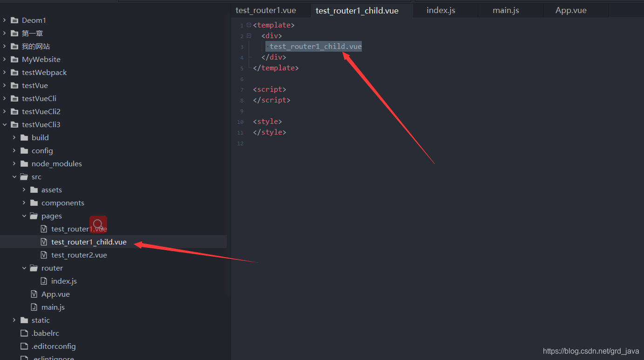Click the Deom1 project icon
Image resolution: width=644 pixels, height=360 pixels.
(14, 20)
